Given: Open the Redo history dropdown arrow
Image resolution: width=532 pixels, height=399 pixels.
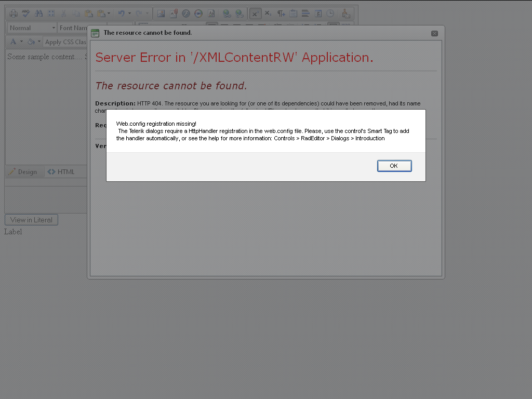Looking at the screenshot, I should tap(147, 14).
